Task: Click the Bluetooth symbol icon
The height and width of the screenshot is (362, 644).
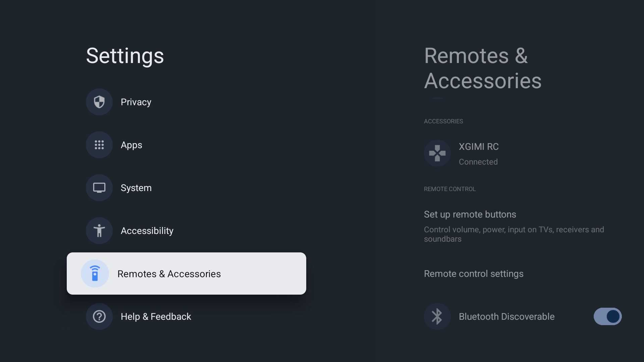Action: point(437,316)
